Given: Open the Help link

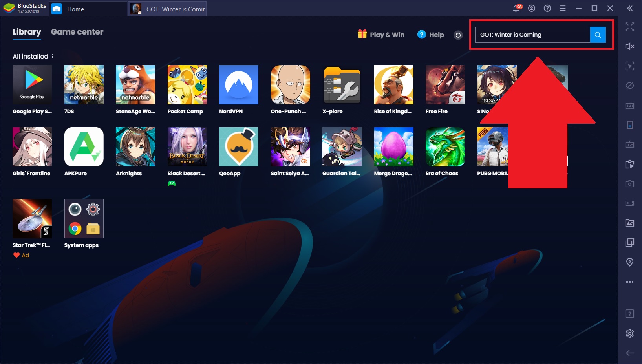Looking at the screenshot, I should 431,35.
